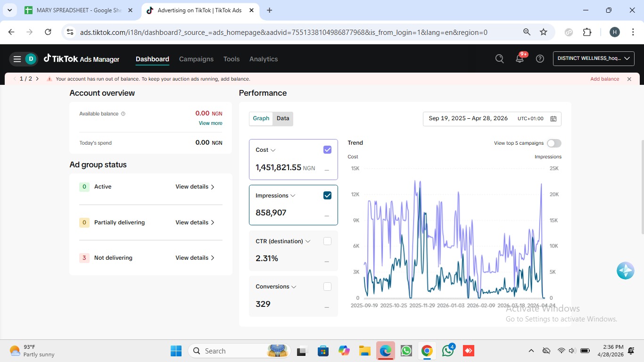This screenshot has height=362, width=644.
Task: Reload the browser page
Action: pos(48,32)
